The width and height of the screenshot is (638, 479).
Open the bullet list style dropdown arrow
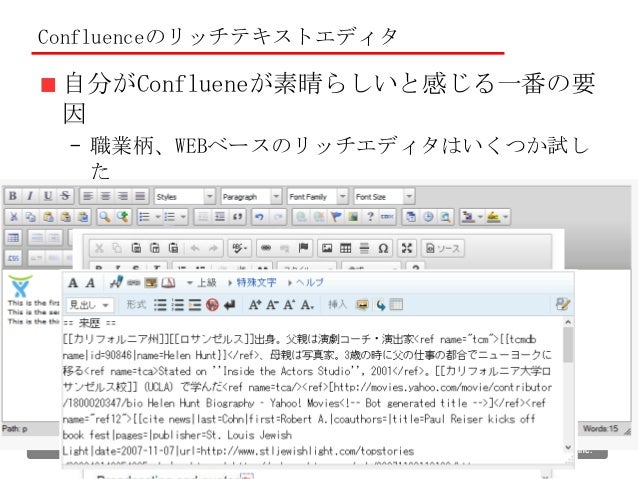click(x=157, y=217)
